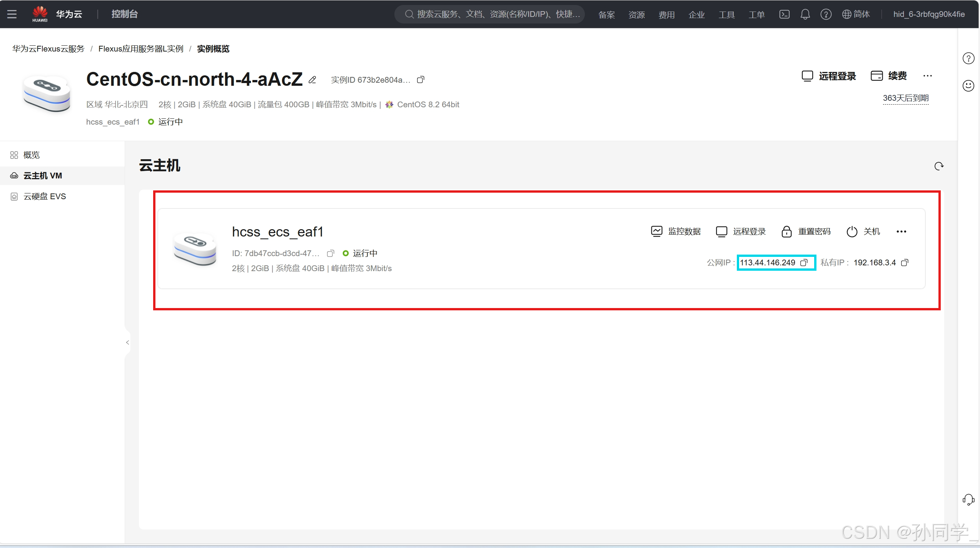Click header 远程登录 button
The width and height of the screenshot is (980, 548).
(829, 76)
